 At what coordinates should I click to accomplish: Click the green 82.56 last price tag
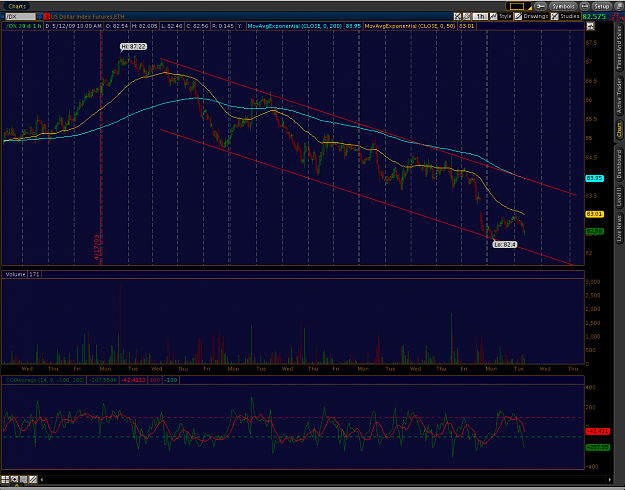click(594, 231)
